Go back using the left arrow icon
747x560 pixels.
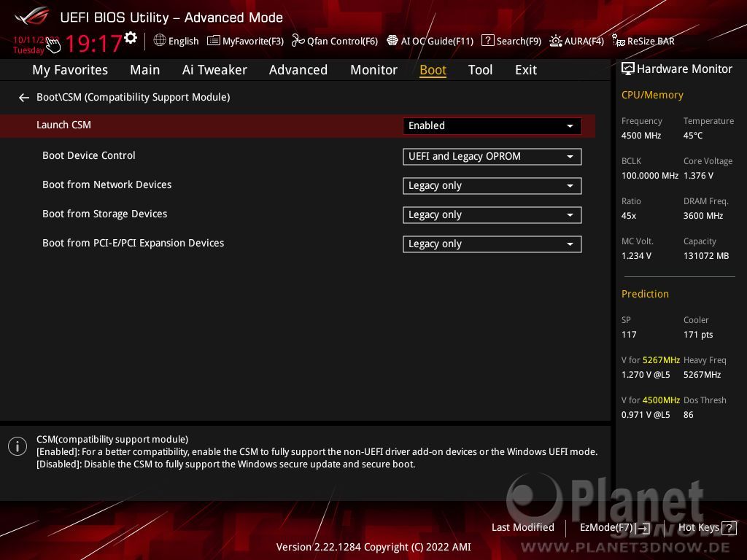click(x=24, y=98)
